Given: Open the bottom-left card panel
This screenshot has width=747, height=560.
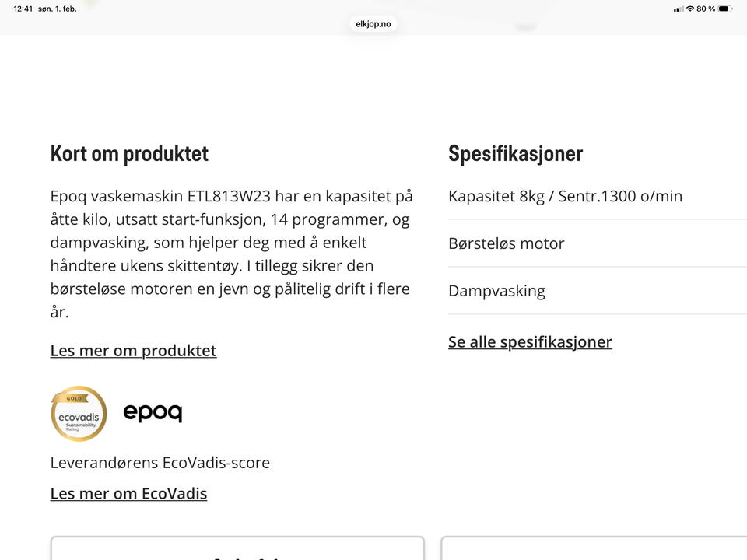Looking at the screenshot, I should pos(237,548).
